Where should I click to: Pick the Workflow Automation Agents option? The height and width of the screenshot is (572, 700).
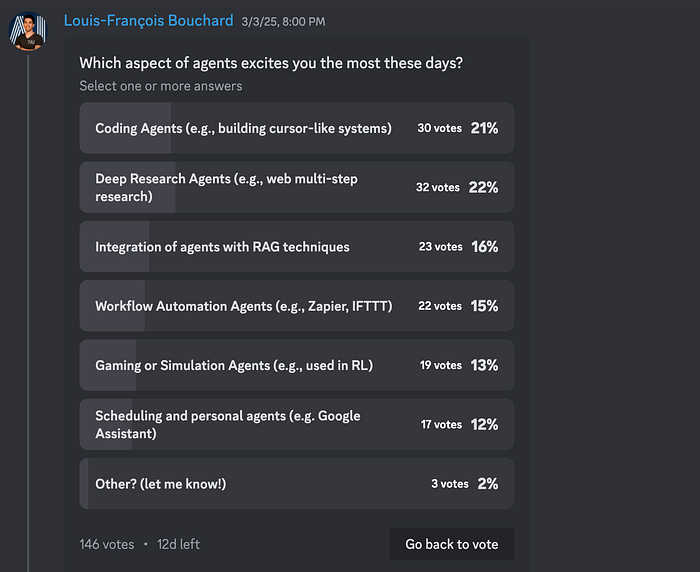[296, 306]
